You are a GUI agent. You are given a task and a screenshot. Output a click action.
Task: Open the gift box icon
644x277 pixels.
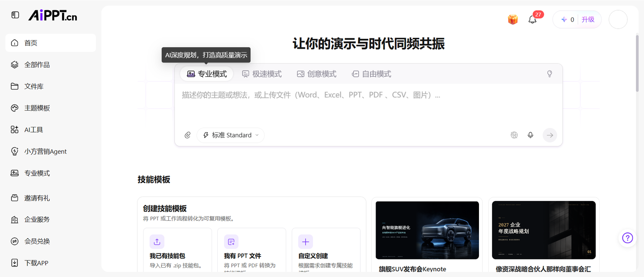513,20
